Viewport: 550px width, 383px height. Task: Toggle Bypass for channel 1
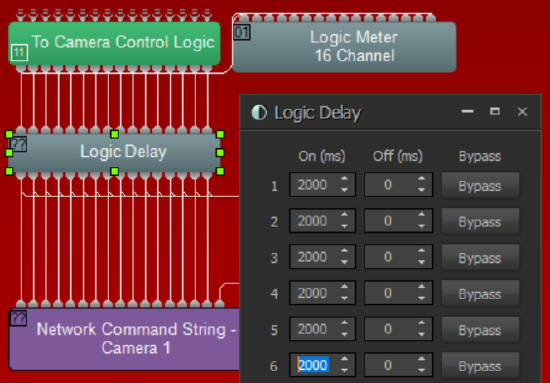click(x=480, y=185)
